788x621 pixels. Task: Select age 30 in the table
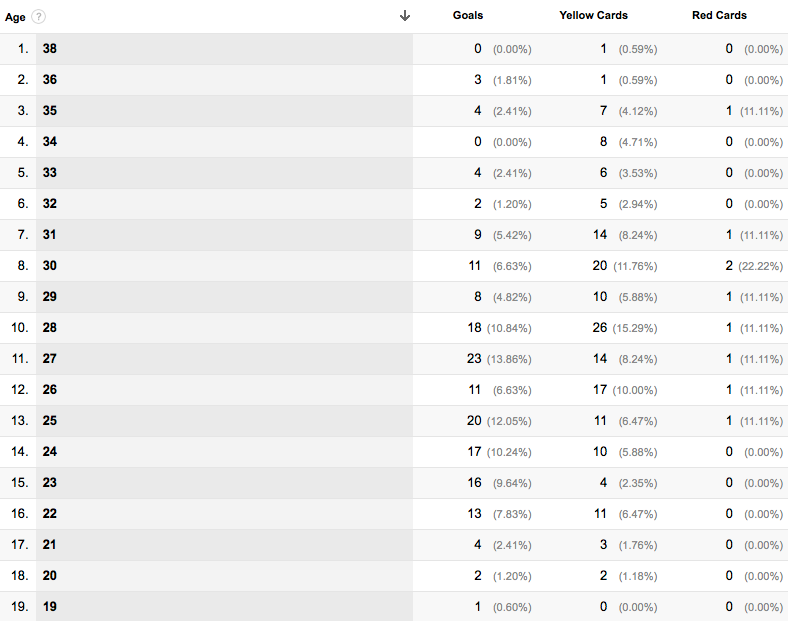(x=50, y=266)
